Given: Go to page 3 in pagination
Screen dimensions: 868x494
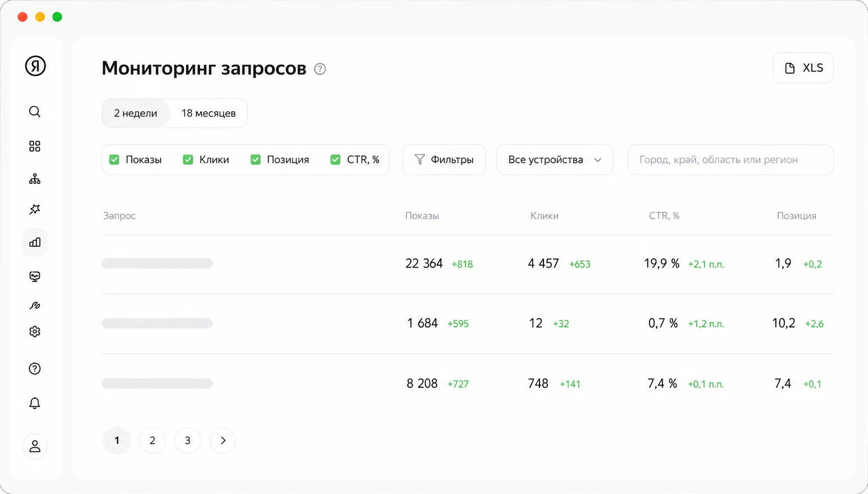Looking at the screenshot, I should (188, 441).
